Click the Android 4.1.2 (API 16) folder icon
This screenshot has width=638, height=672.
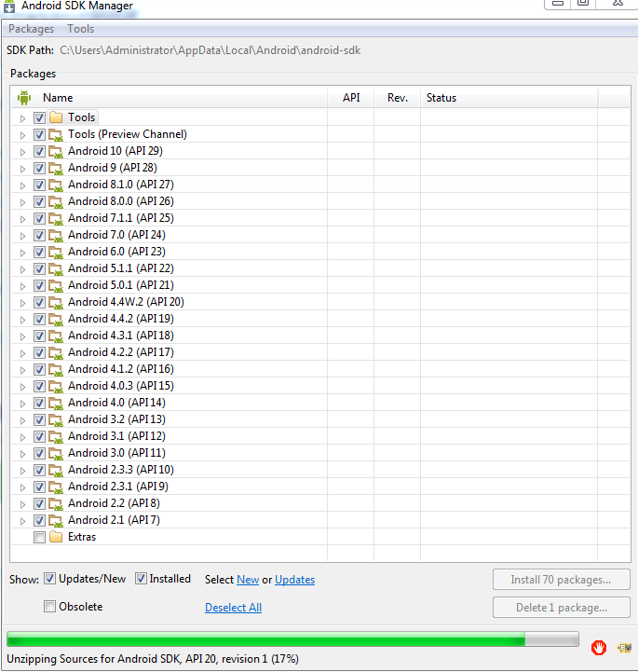pyautogui.click(x=56, y=369)
